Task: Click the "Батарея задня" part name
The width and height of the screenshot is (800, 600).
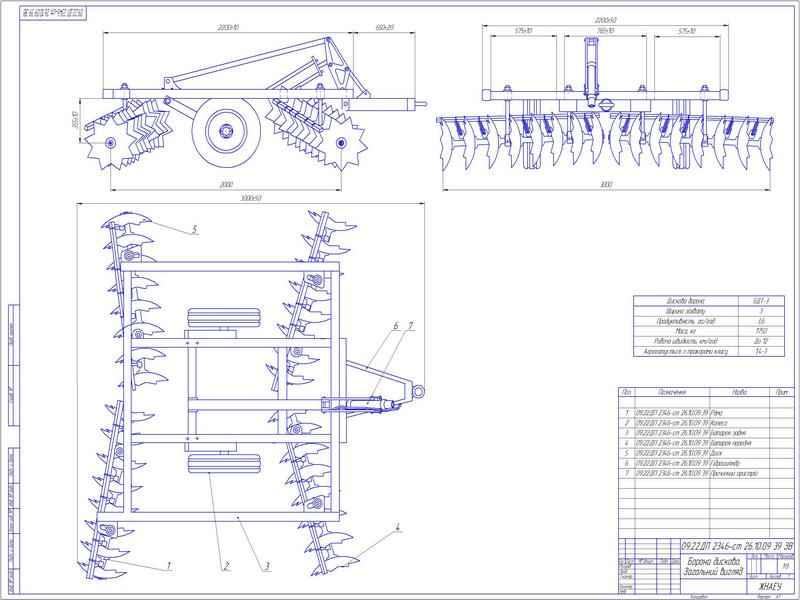Action: point(728,433)
